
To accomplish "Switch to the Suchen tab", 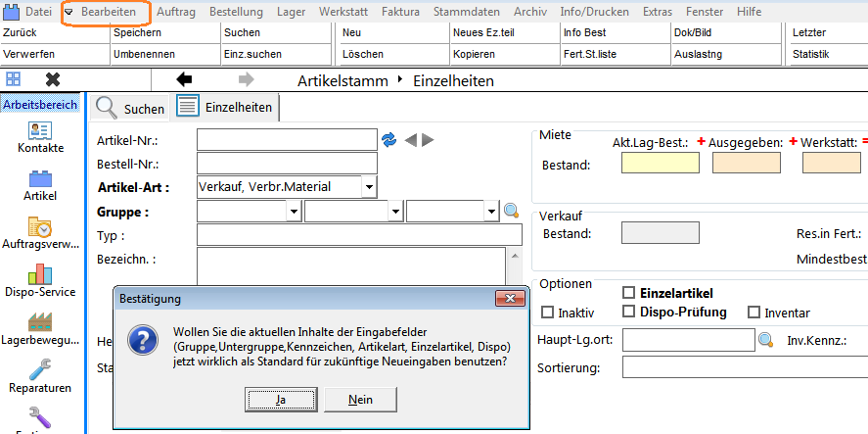I will [x=130, y=108].
